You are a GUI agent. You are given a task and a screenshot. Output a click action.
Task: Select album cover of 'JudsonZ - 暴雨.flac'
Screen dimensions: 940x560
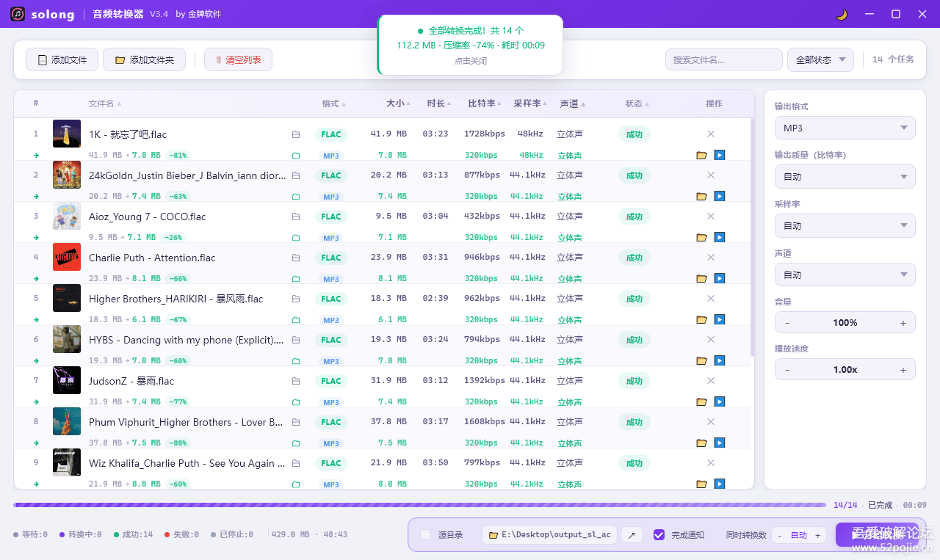coord(67,380)
